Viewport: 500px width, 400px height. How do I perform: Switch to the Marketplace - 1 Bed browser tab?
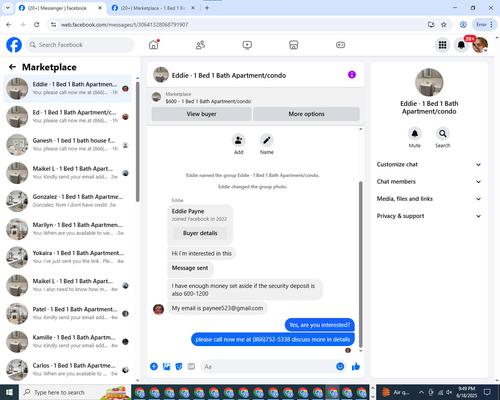click(153, 8)
